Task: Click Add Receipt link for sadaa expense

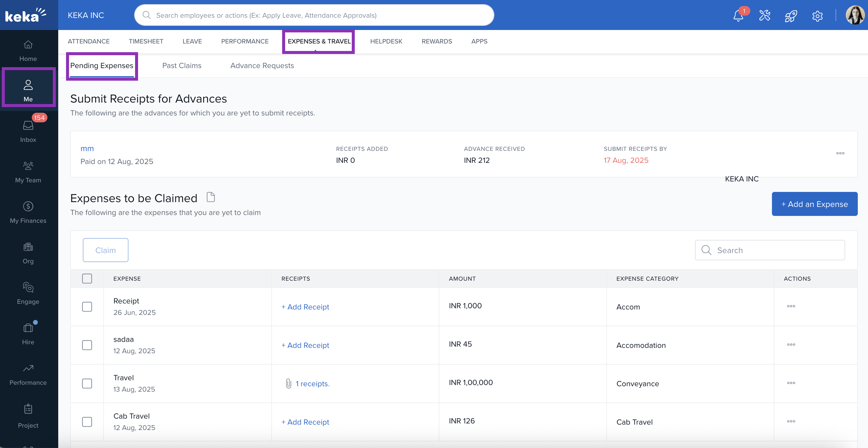Action: [x=305, y=345]
